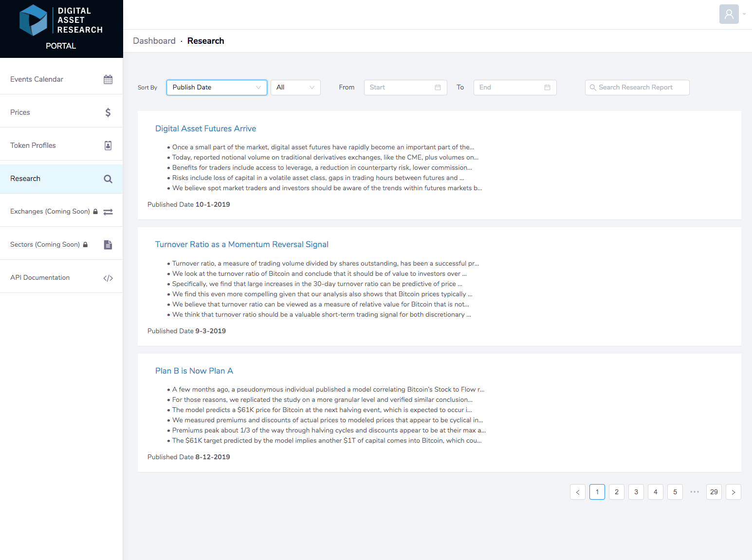Open the Digital Asset Futures Arrive report
752x560 pixels.
(x=205, y=128)
